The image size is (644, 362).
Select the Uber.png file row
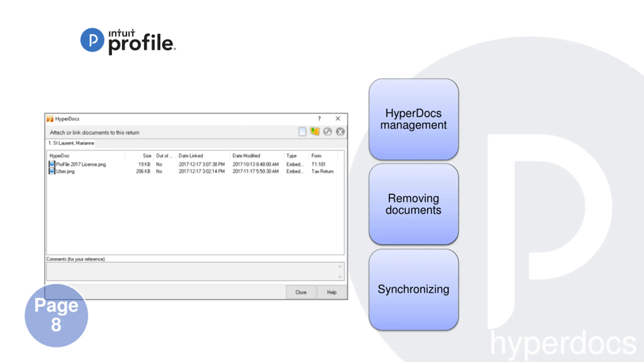pos(65,171)
